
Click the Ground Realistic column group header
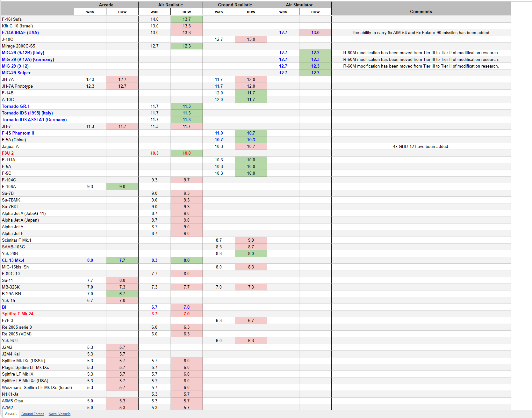coord(235,5)
